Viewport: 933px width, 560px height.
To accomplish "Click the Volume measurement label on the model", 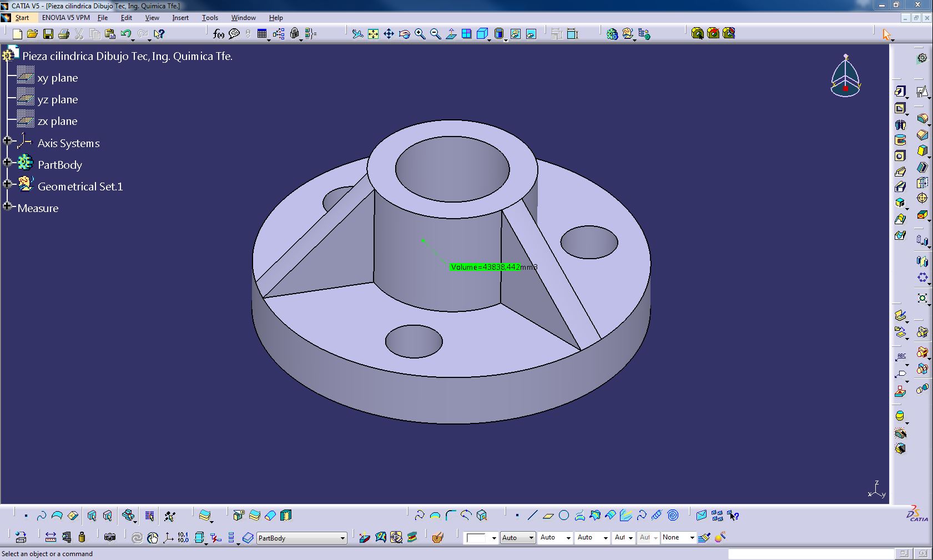I will pos(494,267).
